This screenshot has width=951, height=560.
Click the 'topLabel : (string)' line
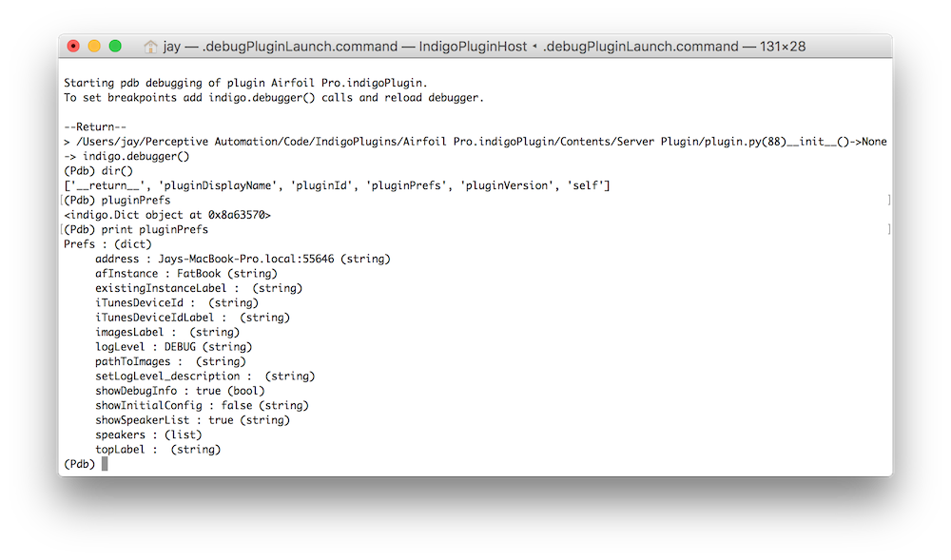[158, 449]
